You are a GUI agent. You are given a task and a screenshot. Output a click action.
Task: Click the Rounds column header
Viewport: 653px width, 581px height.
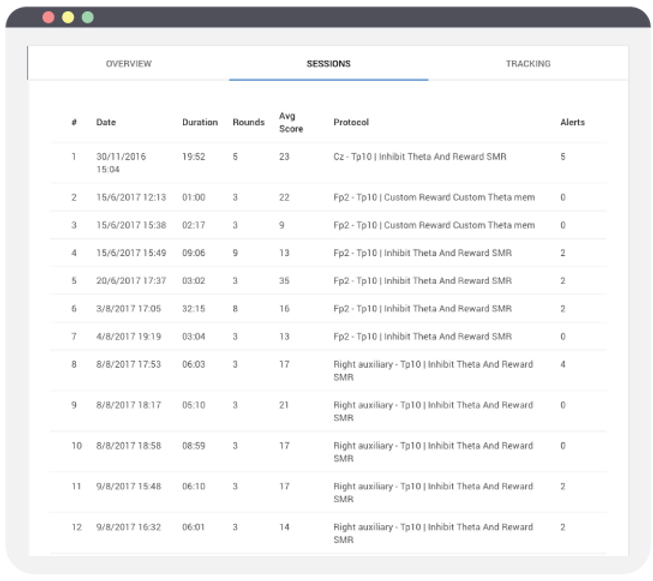[x=248, y=123]
